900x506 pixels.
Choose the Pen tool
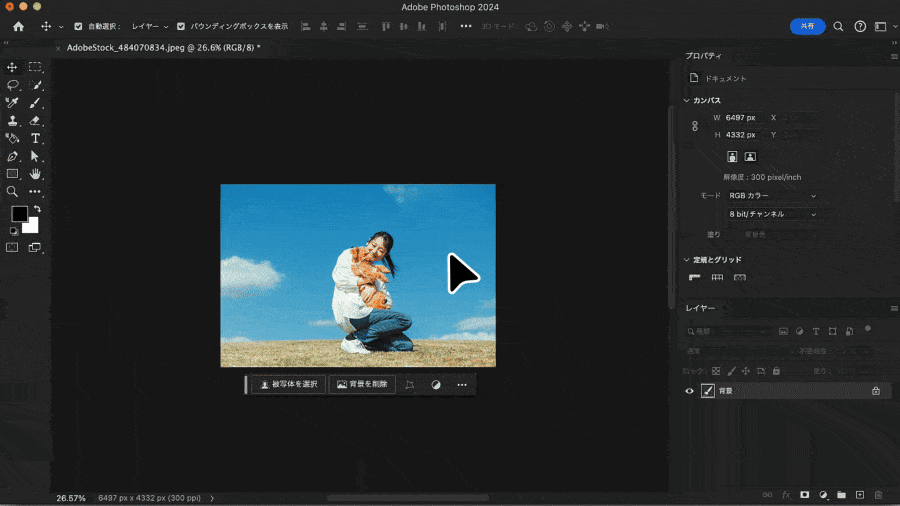(x=12, y=156)
